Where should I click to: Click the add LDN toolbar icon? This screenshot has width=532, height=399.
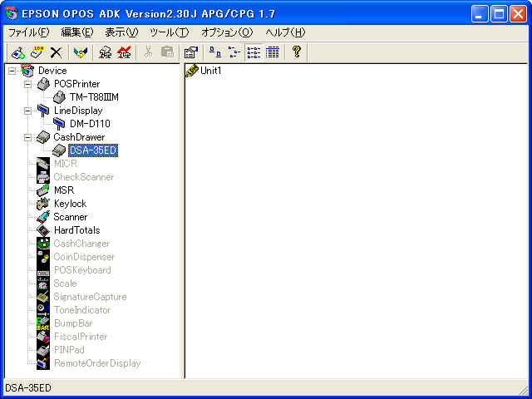click(37, 52)
